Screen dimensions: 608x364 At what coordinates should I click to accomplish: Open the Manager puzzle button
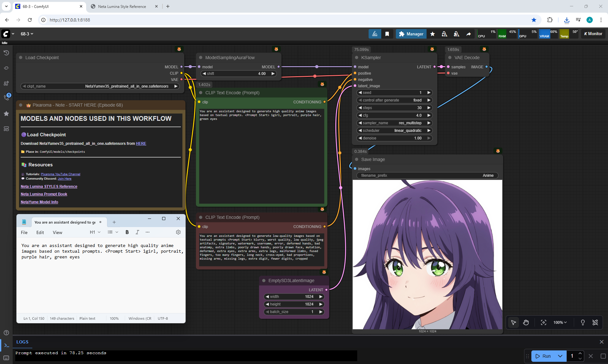point(411,34)
